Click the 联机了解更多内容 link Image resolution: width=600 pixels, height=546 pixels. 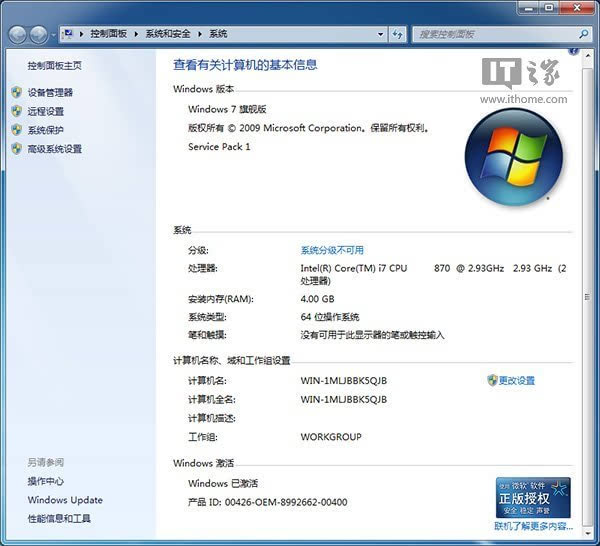coord(533,526)
